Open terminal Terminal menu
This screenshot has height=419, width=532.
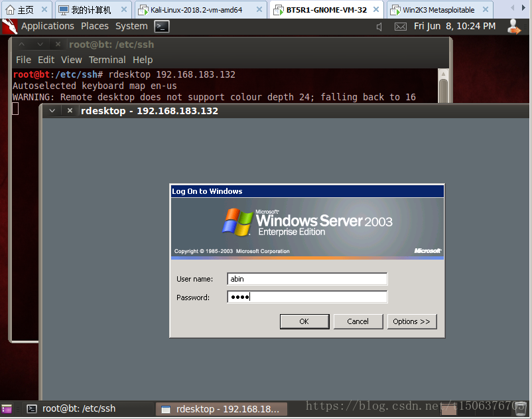coord(107,60)
